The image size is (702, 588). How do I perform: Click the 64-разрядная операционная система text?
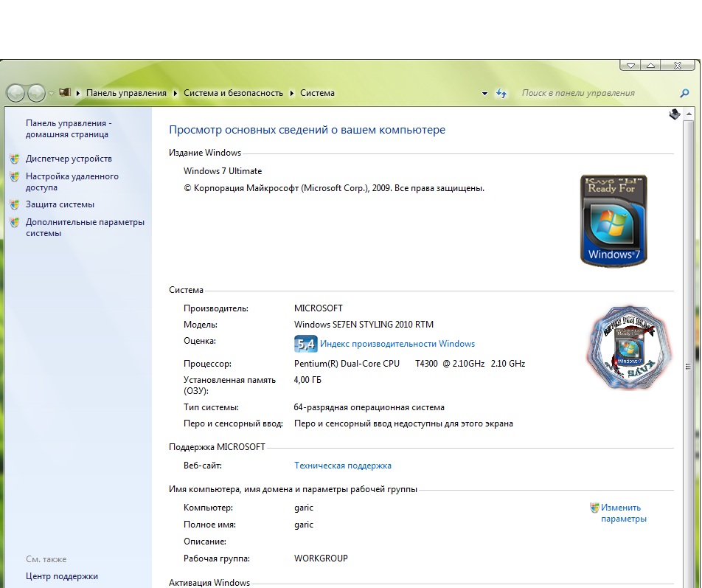click(369, 407)
